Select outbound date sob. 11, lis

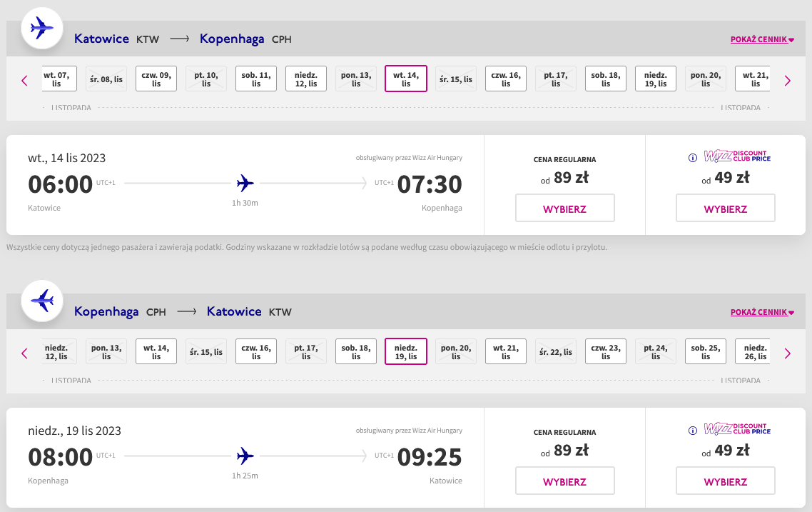256,79
